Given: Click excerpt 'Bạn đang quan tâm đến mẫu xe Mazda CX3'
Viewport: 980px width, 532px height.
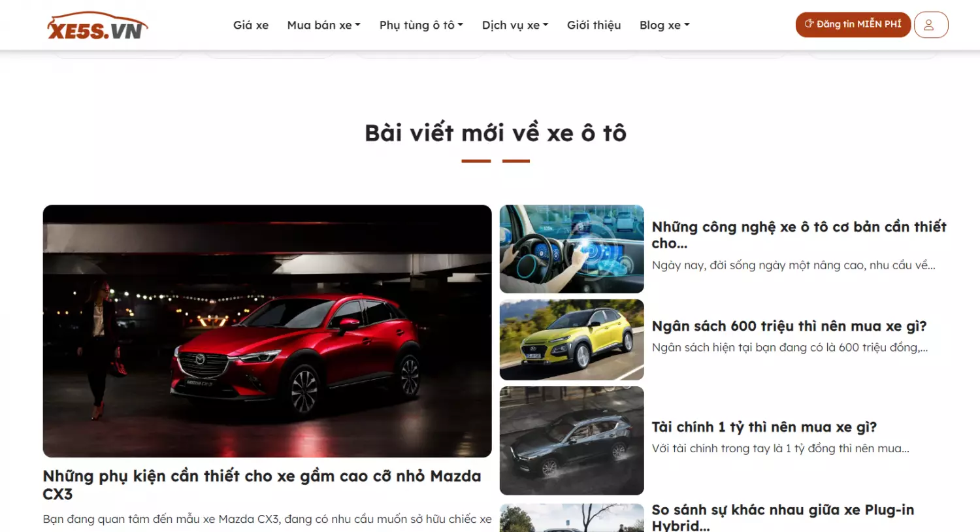Looking at the screenshot, I should pyautogui.click(x=267, y=519).
